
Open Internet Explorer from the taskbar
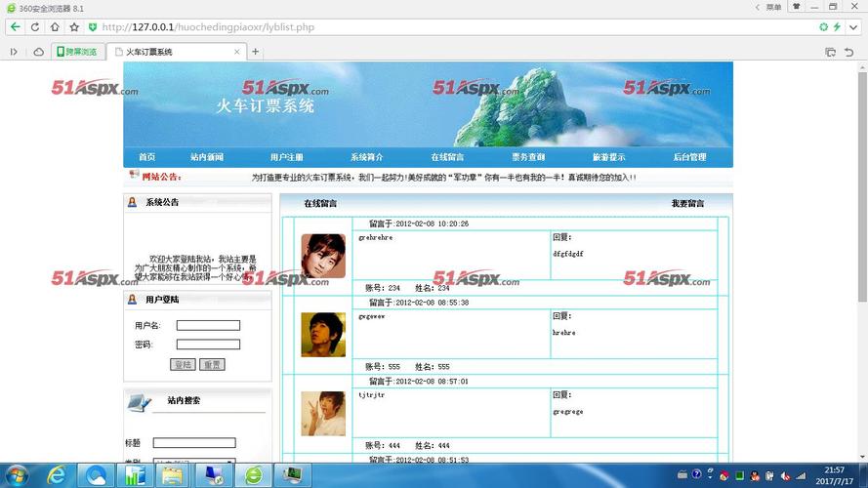(x=57, y=474)
